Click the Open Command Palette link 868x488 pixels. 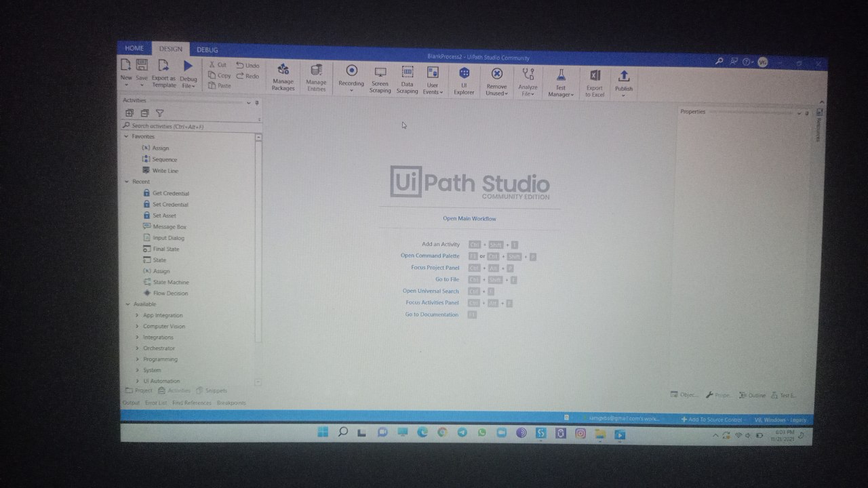tap(430, 256)
